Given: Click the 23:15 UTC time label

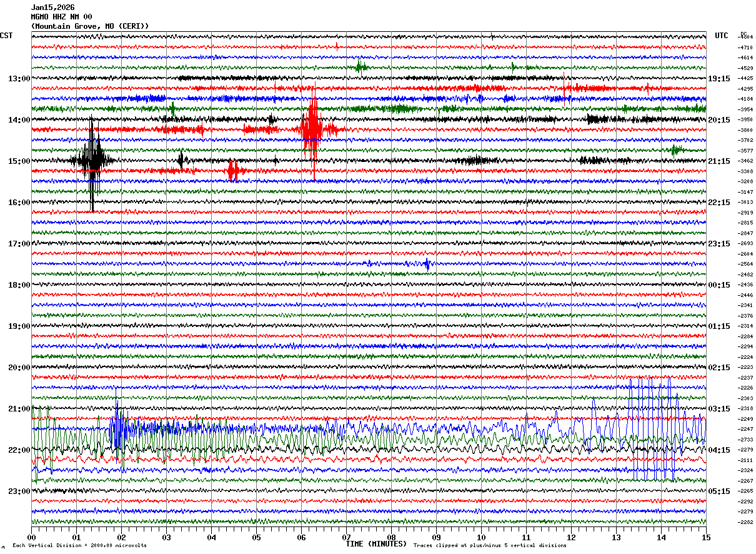Looking at the screenshot, I should (x=719, y=244).
